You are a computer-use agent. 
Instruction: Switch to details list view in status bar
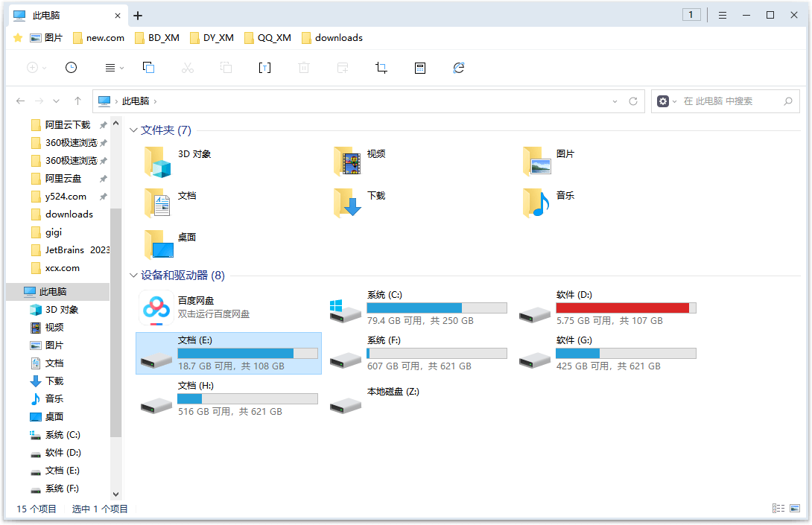[x=778, y=509]
